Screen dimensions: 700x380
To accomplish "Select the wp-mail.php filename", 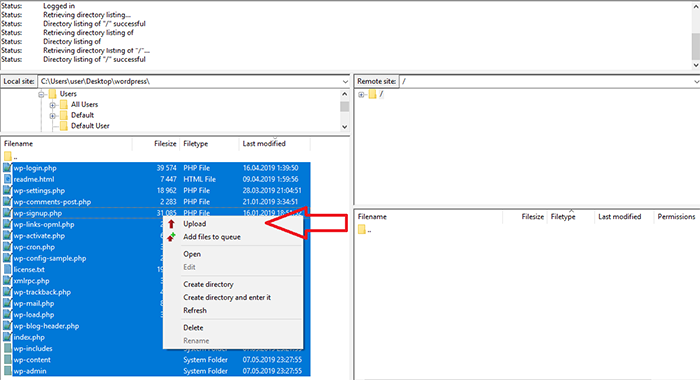I will pos(33,303).
